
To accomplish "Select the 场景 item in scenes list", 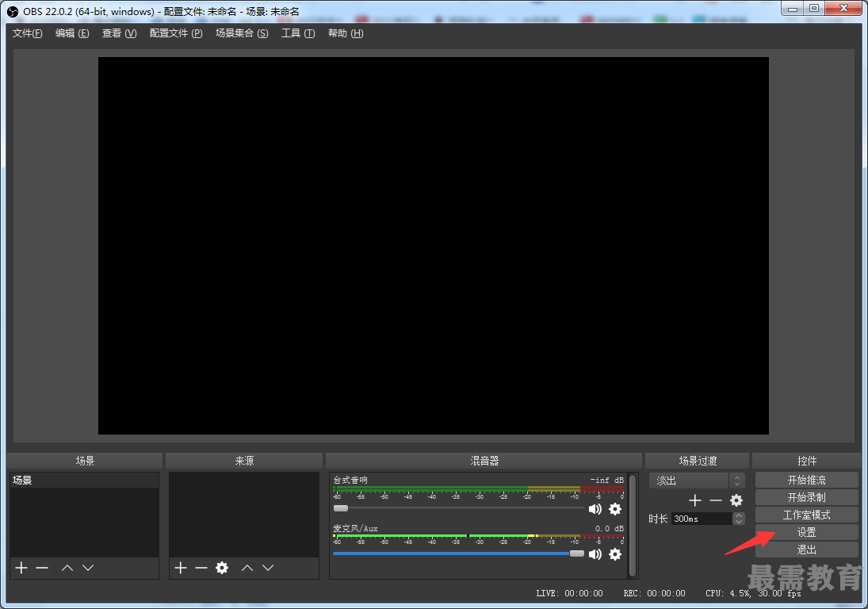I will point(84,480).
